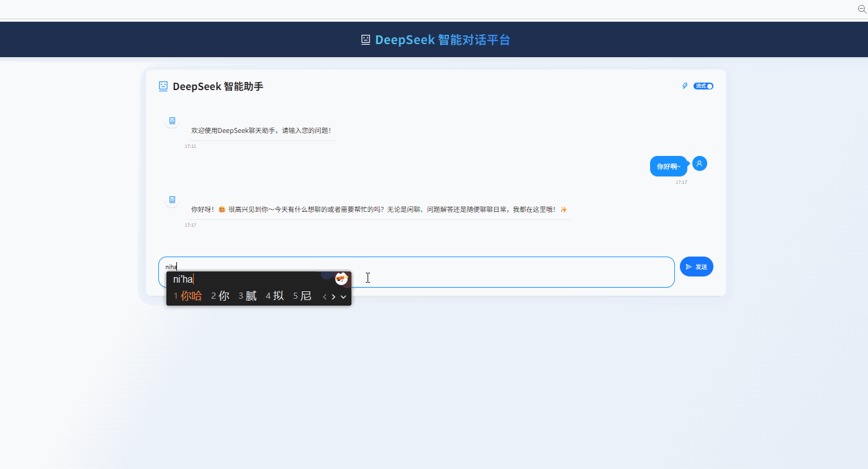Click the 发送 send button
This screenshot has width=868, height=469.
(x=697, y=266)
